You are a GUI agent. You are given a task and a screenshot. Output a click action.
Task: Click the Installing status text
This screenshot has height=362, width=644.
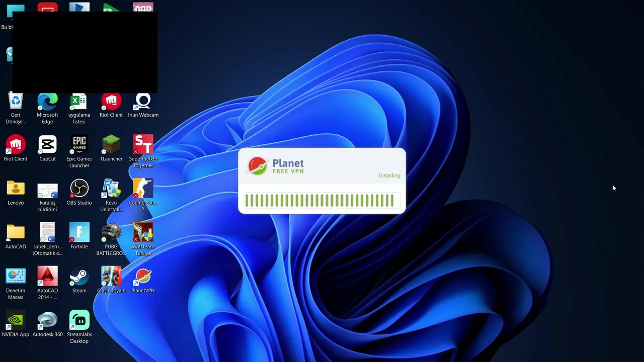[x=389, y=175]
